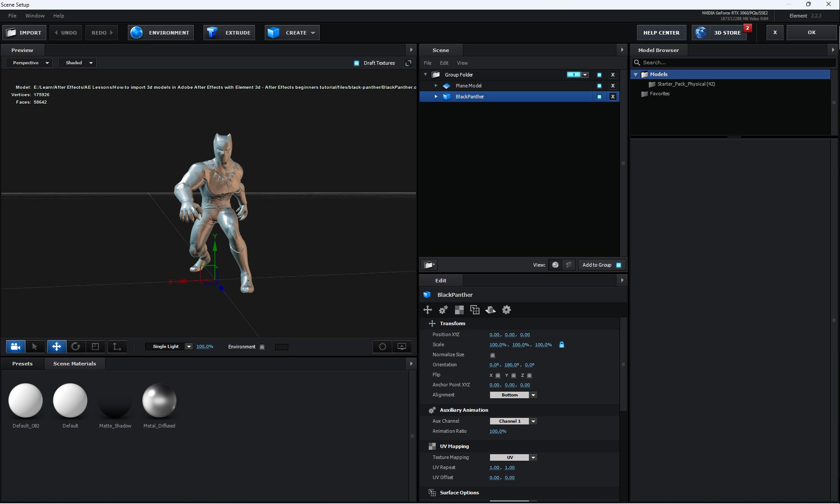The image size is (840, 504).
Task: Enable the Draft Textures checkbox
Action: [356, 63]
